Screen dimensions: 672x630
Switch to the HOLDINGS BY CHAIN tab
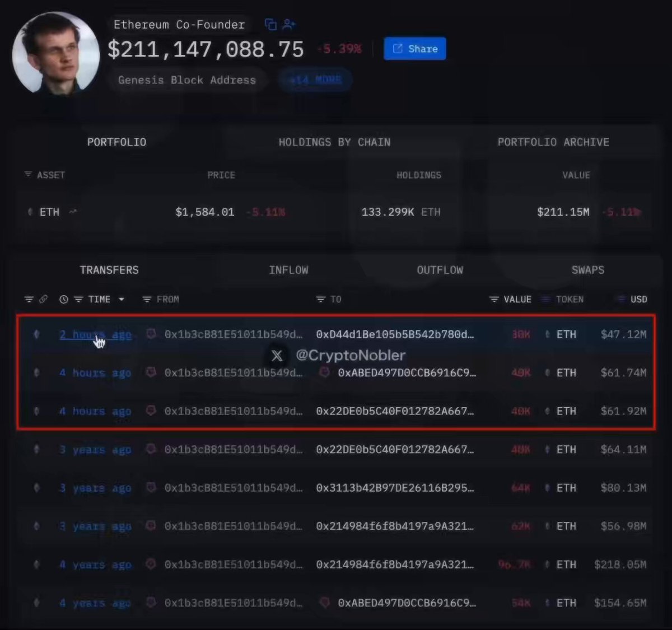point(334,142)
